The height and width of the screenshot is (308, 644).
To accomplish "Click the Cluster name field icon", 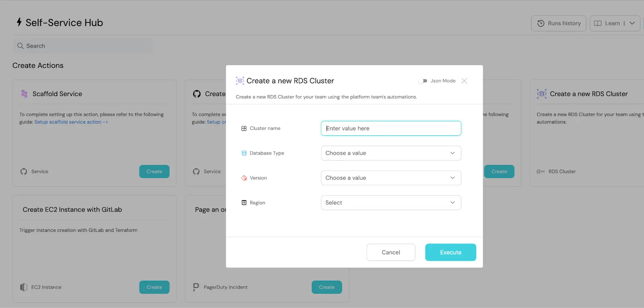I will pos(244,128).
